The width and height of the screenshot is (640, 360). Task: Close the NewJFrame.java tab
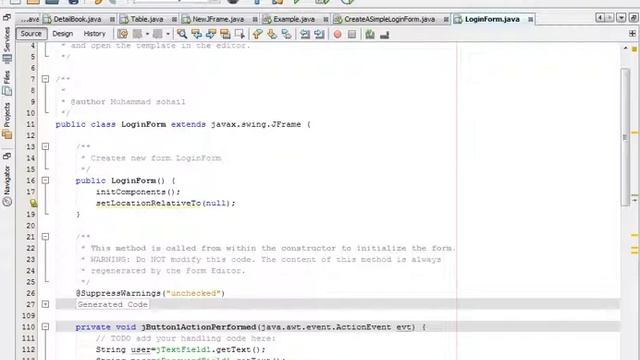[255, 20]
